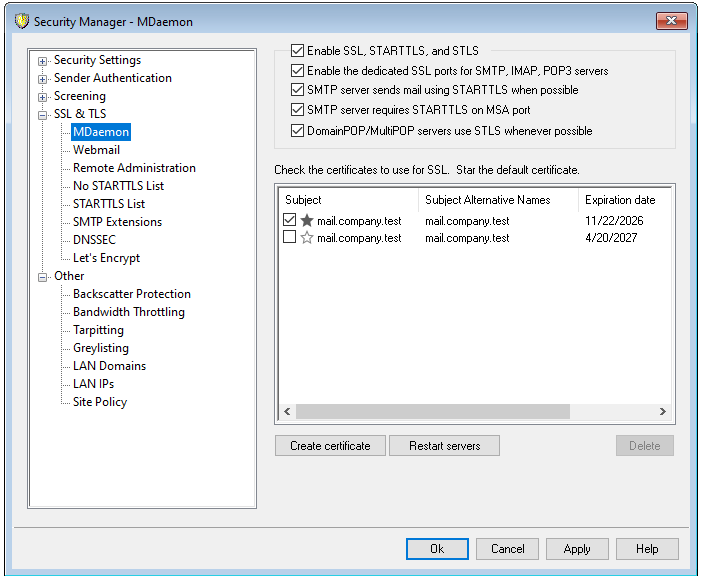The height and width of the screenshot is (576, 701).
Task: Click the Security Manager shield icon in title bar
Action: pyautogui.click(x=19, y=21)
